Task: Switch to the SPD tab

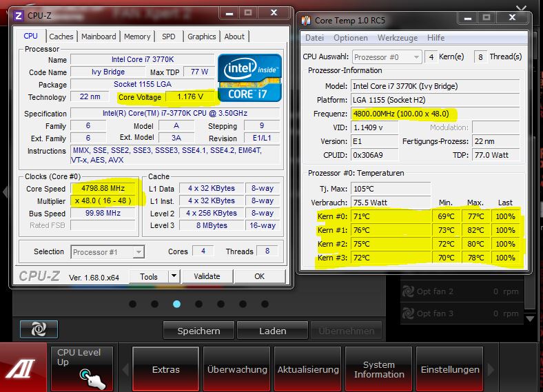Action: [169, 37]
